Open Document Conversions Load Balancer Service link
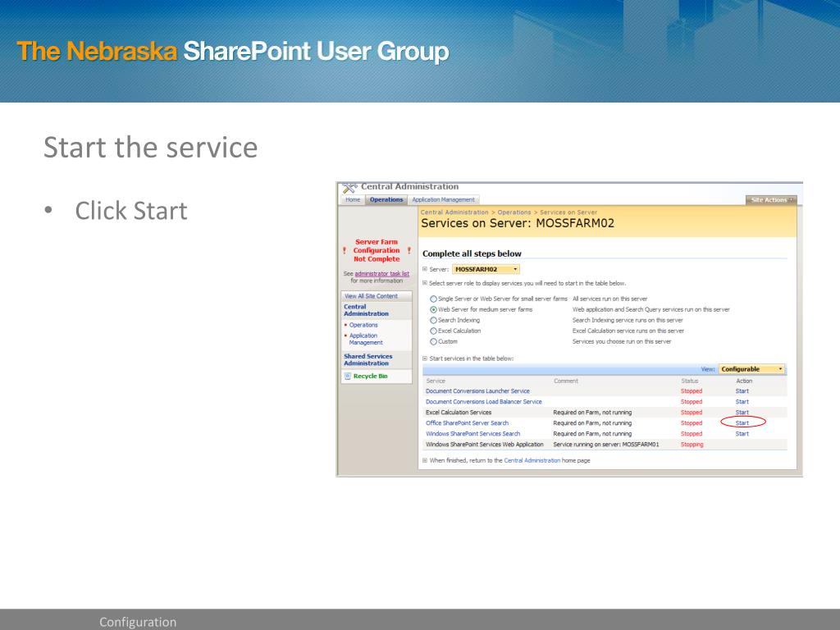This screenshot has height=630, width=840. (484, 402)
